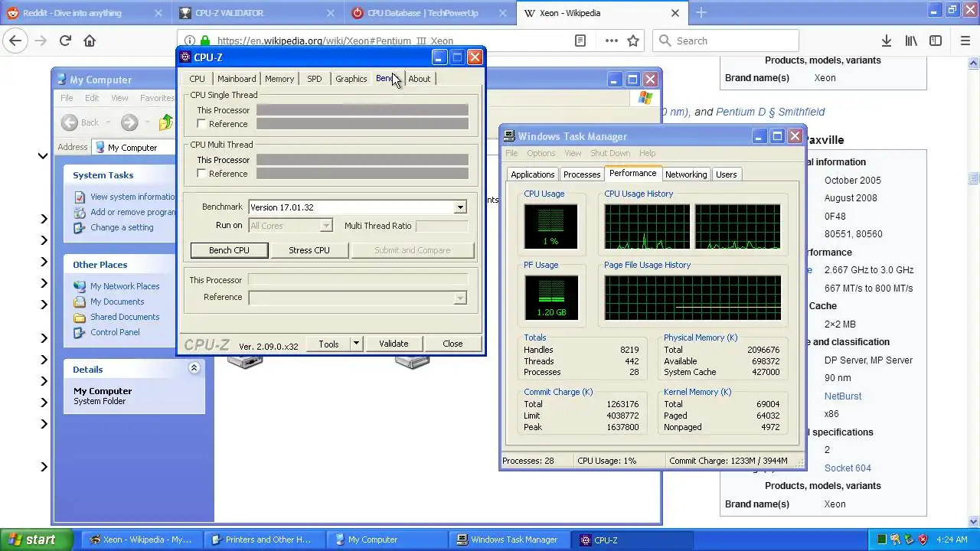Open the Task Manager Shut Down menu

click(x=610, y=153)
